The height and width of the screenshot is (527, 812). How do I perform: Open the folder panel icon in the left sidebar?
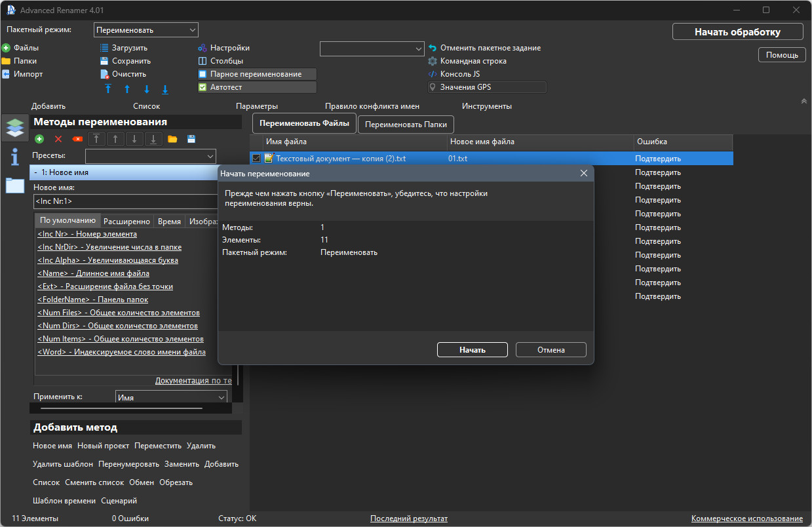[x=14, y=185]
